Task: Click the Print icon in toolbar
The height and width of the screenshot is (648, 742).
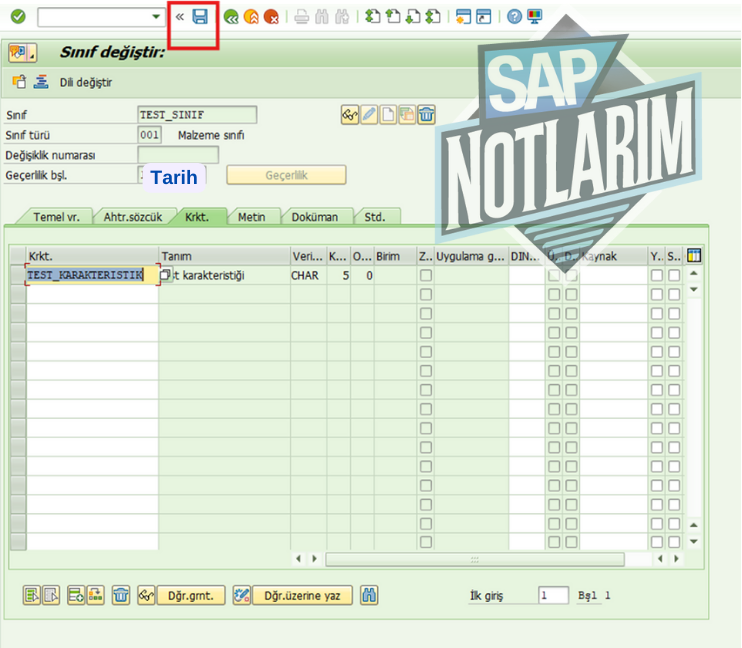Action: (x=301, y=18)
